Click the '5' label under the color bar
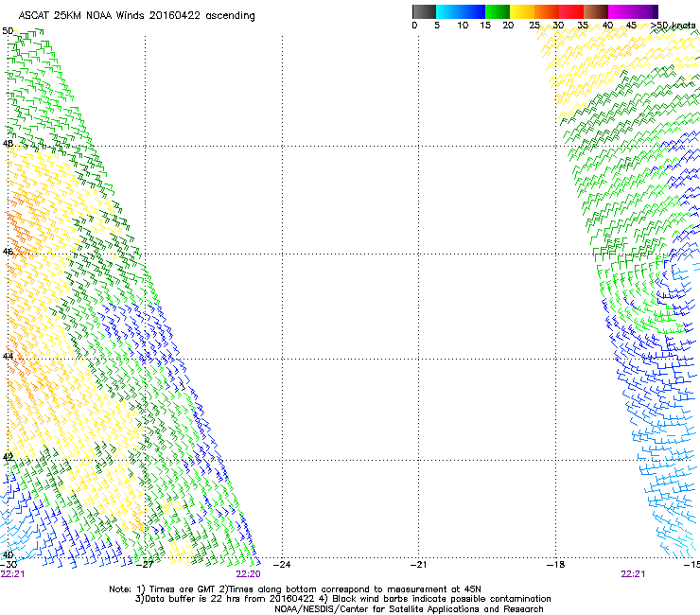Viewport: 700px width, 615px height. click(437, 26)
